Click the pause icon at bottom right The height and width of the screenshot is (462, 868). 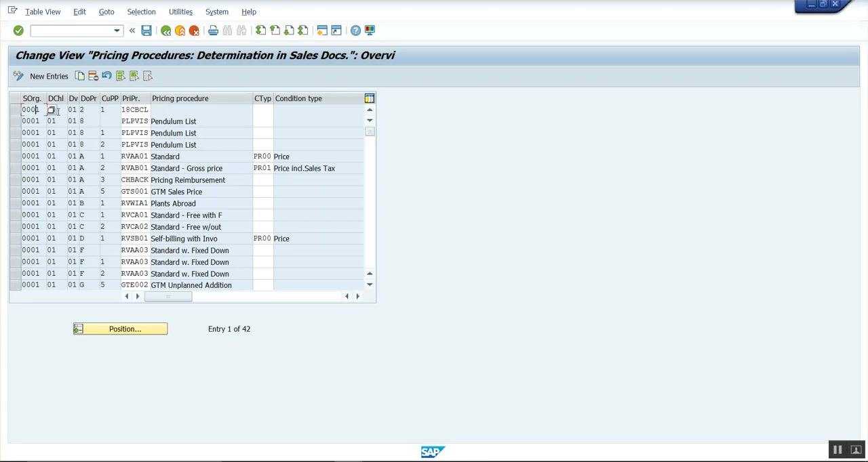click(x=837, y=450)
